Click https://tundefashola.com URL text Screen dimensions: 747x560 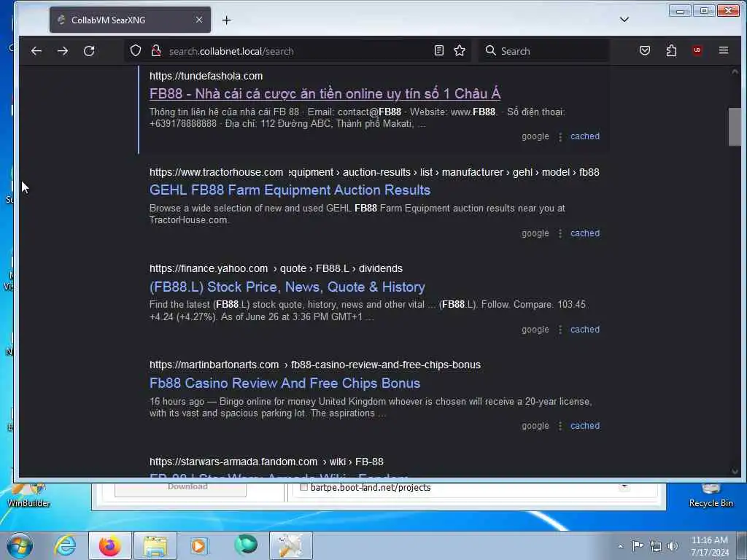[206, 76]
